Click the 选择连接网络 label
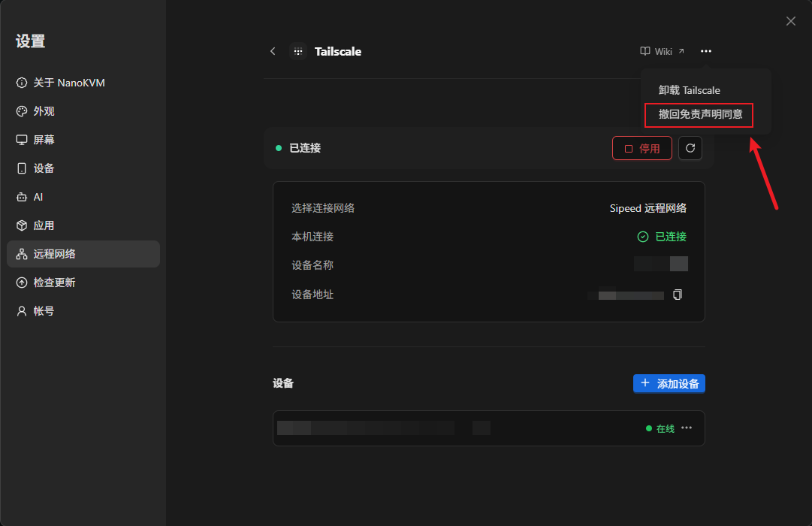Image resolution: width=812 pixels, height=526 pixels. (x=323, y=208)
